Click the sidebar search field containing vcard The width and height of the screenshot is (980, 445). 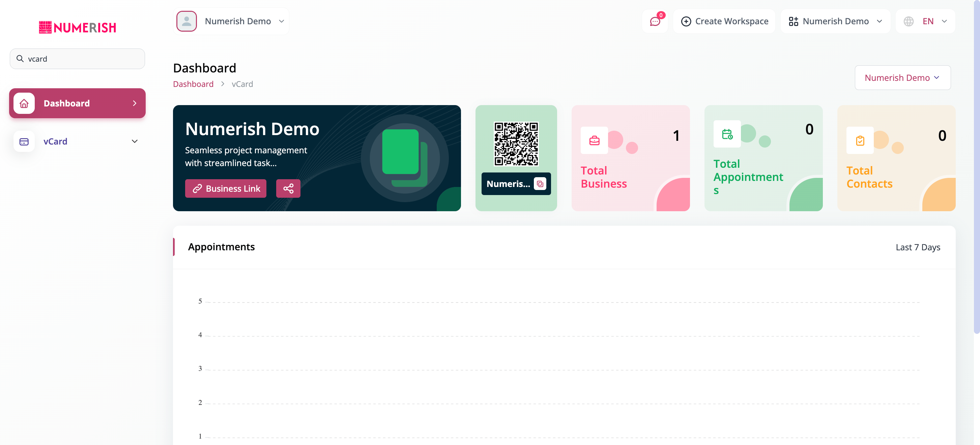click(77, 59)
